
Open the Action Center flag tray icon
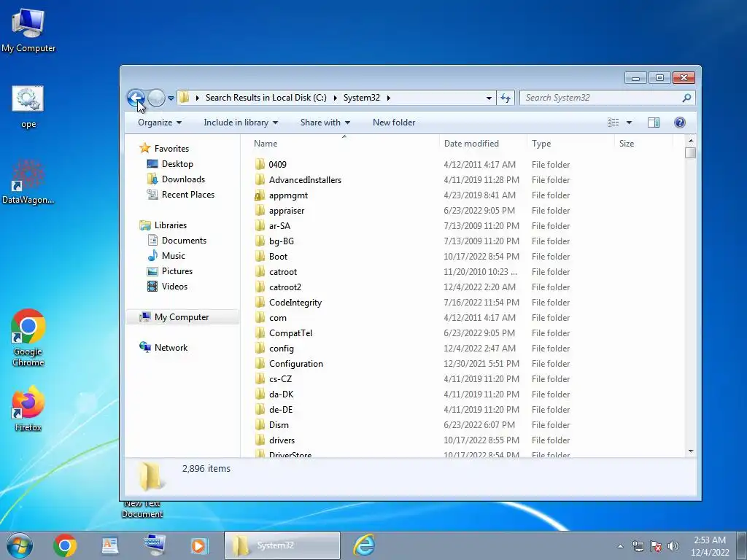pyautogui.click(x=656, y=546)
